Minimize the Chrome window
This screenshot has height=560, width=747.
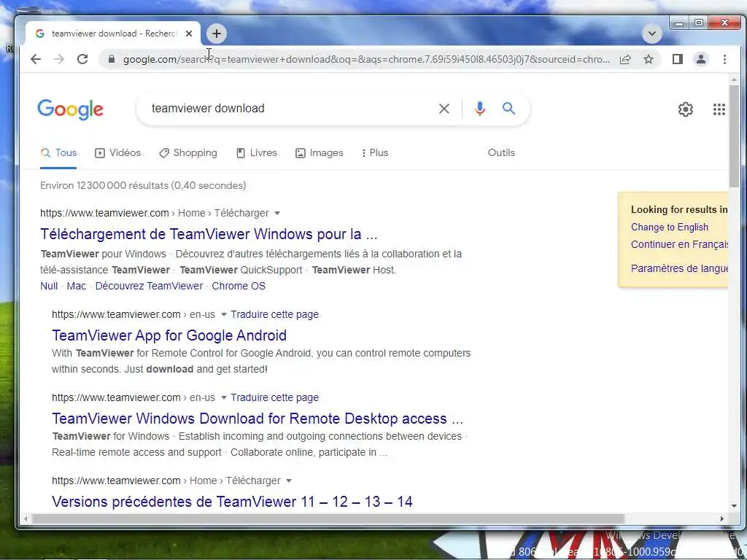point(679,23)
